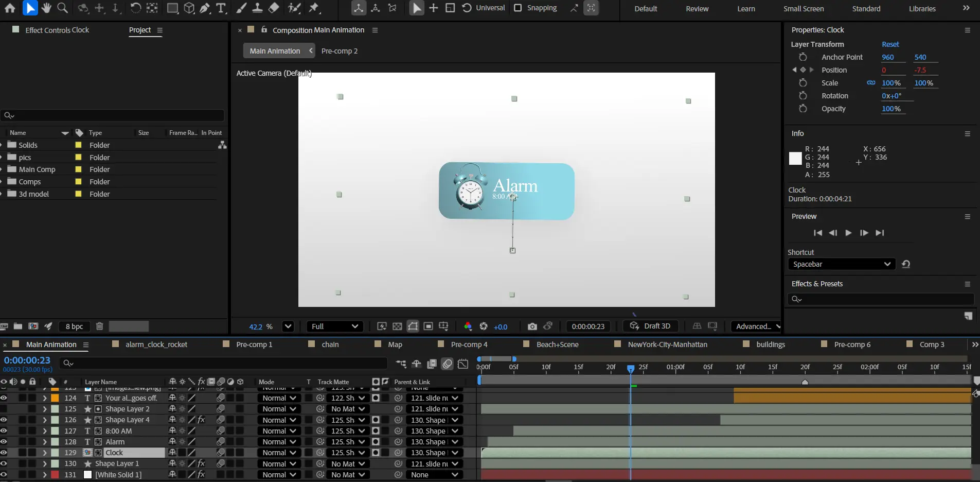
Task: Switch to the alarm_clock_rocket timeline tab
Action: 156,345
